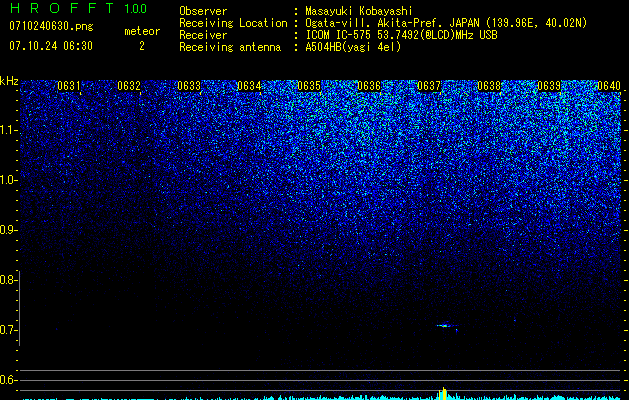Click the date stamp 07.10.24 06:30
The height and width of the screenshot is (400, 629).
point(51,46)
